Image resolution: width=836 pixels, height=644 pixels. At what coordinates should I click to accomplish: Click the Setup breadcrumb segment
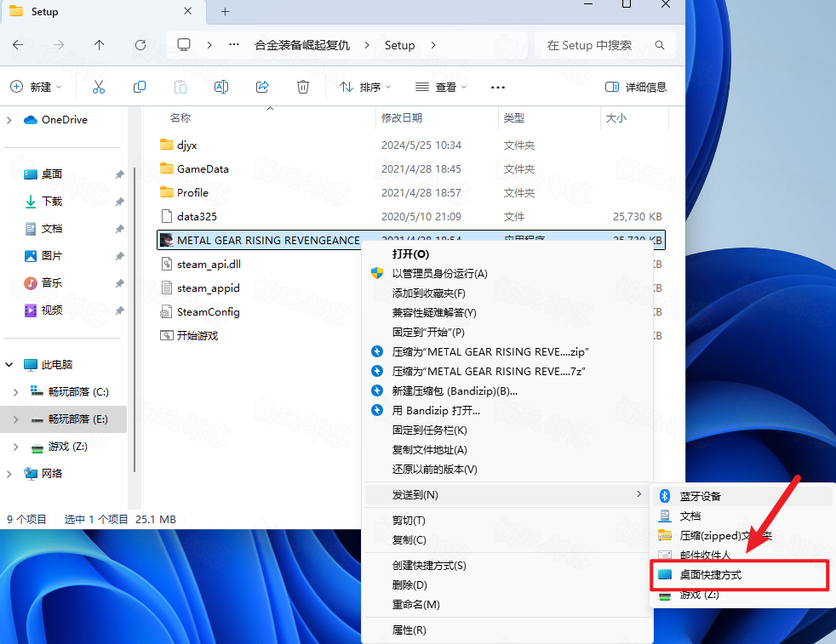400,45
